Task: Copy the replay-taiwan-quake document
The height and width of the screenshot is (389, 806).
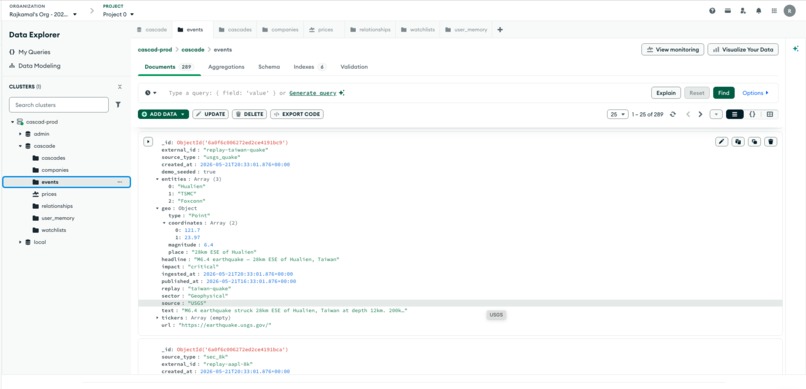Action: (x=738, y=141)
